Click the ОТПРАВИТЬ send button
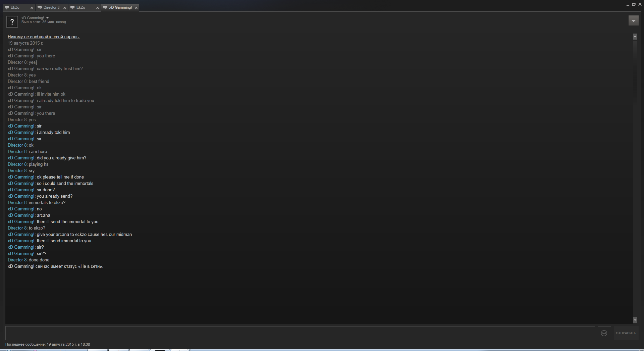Image resolution: width=644 pixels, height=351 pixels. (x=626, y=333)
